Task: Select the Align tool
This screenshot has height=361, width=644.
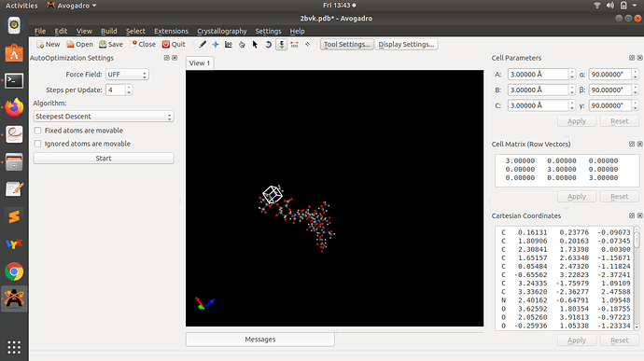Action: (308, 45)
